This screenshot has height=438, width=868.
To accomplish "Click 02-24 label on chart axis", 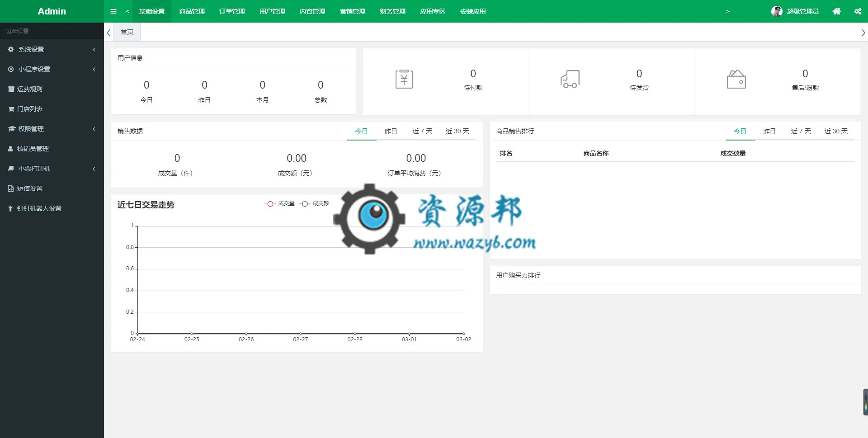I will [x=137, y=339].
